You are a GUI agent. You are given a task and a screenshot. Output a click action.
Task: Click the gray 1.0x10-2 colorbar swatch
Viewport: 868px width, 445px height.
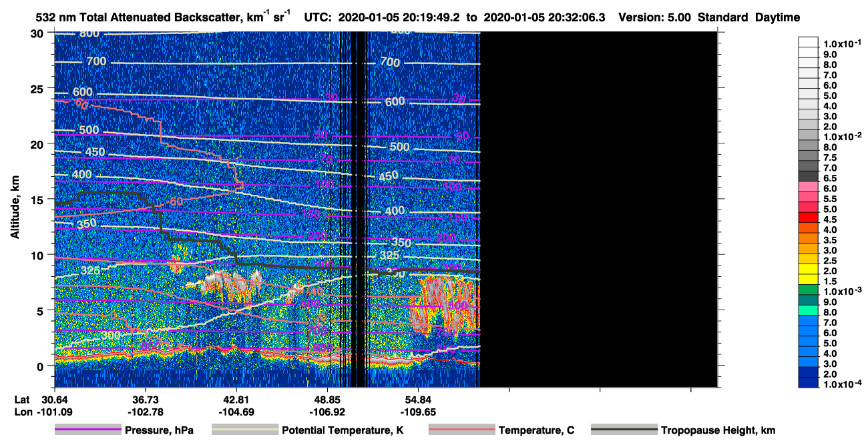tap(808, 136)
